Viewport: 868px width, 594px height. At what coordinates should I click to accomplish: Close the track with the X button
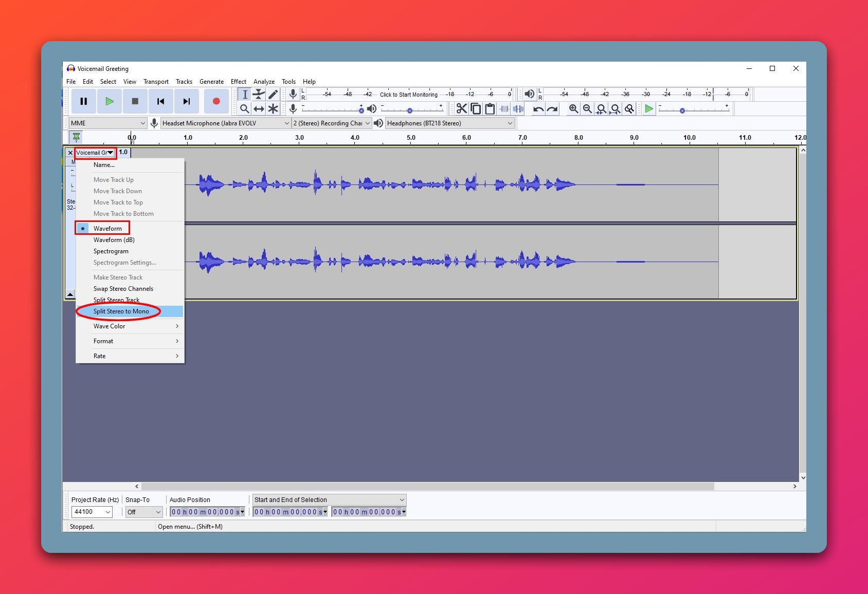point(70,153)
